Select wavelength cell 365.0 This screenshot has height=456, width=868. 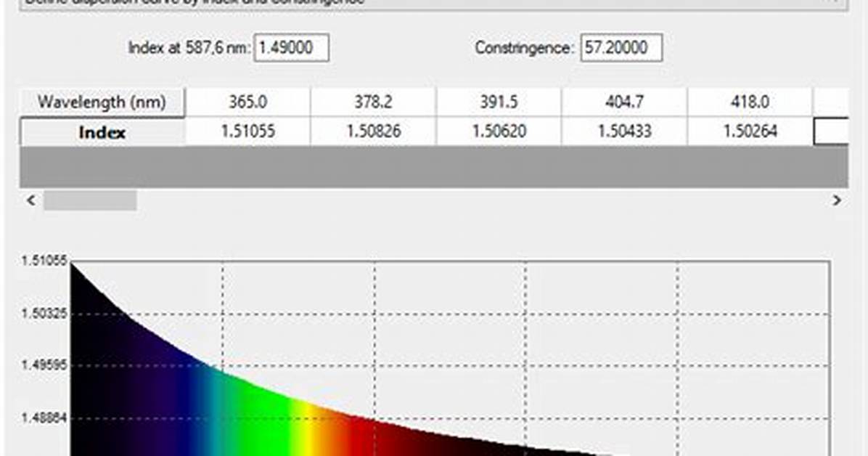(x=247, y=102)
